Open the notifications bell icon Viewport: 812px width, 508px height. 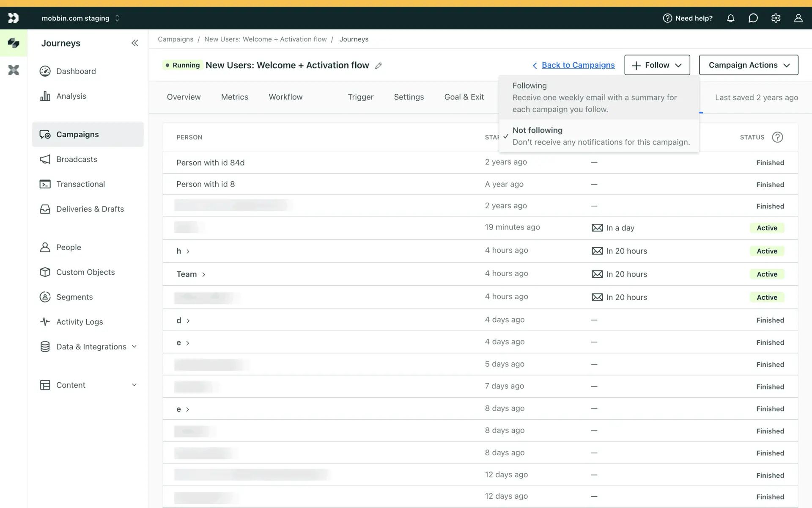pyautogui.click(x=730, y=18)
